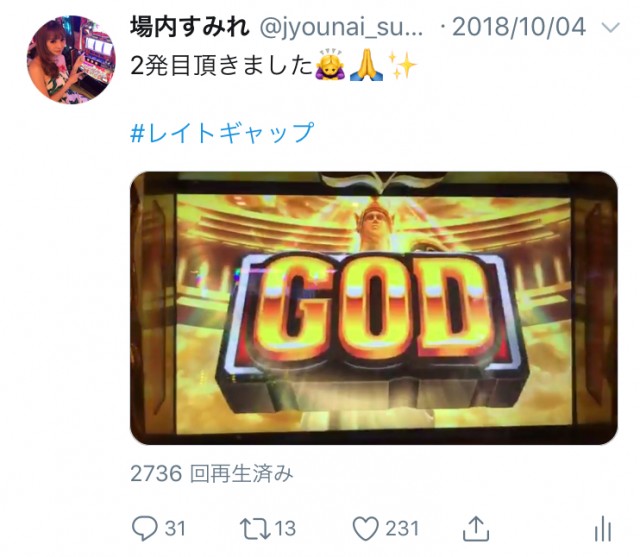The image size is (640, 557).
Task: Click the 231 likes count
Action: pyautogui.click(x=402, y=528)
